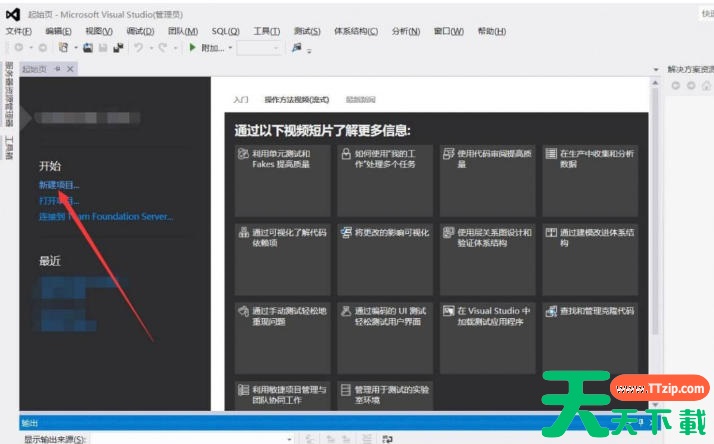The image size is (714, 444).
Task: Open the 调试(D) menu
Action: click(140, 31)
